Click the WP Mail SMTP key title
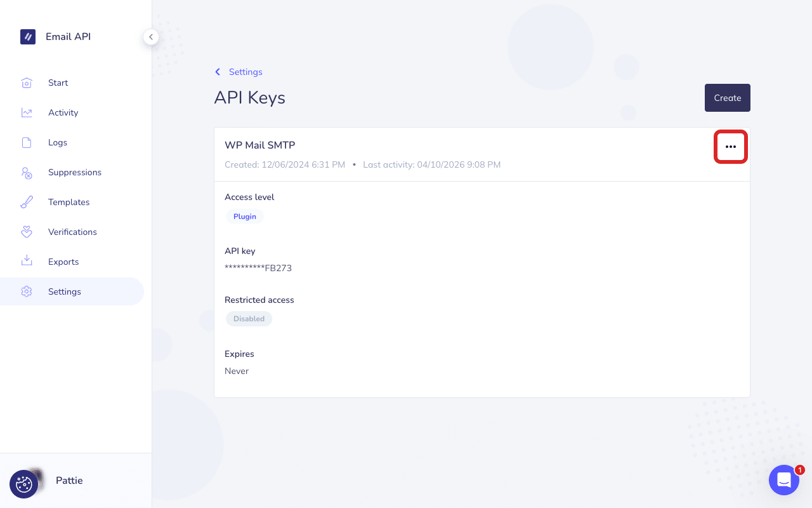This screenshot has height=508, width=812. click(x=260, y=145)
